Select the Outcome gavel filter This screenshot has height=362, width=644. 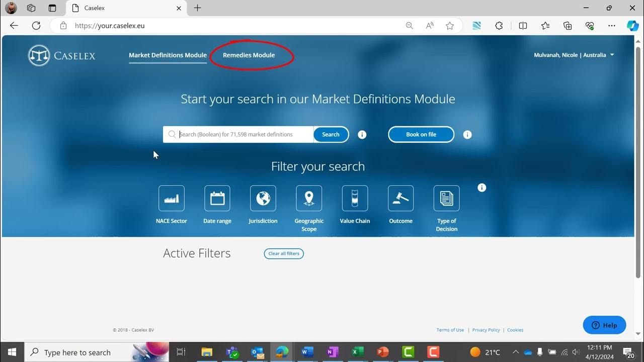(x=401, y=198)
